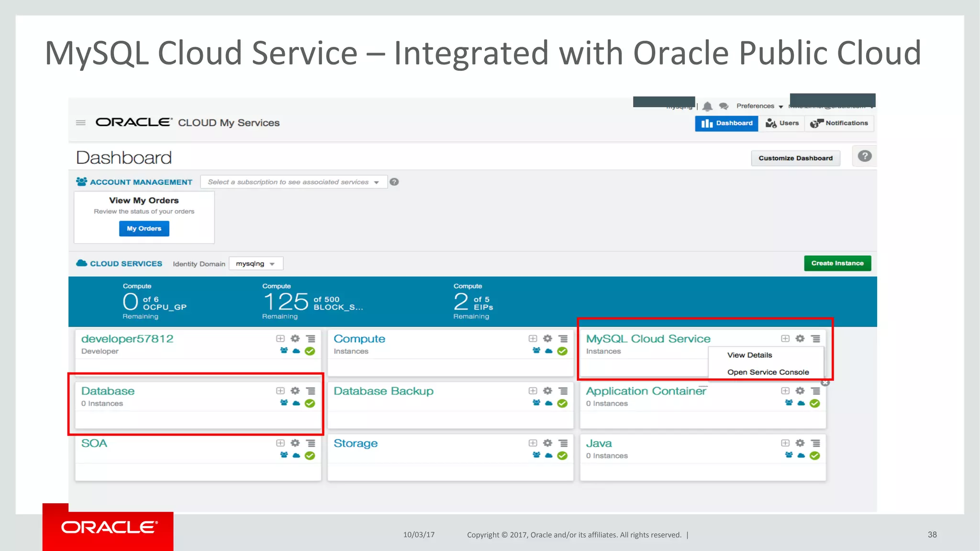The height and width of the screenshot is (551, 980).
Task: Open action menu on Compute tile
Action: tap(563, 339)
